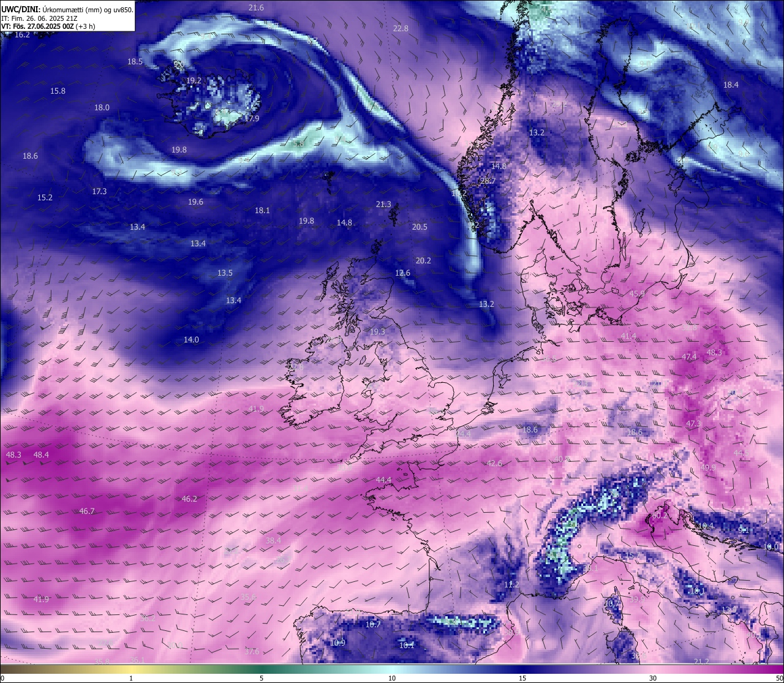The height and width of the screenshot is (683, 784).
Task: Click the 19.6 value label
Action: [195, 202]
